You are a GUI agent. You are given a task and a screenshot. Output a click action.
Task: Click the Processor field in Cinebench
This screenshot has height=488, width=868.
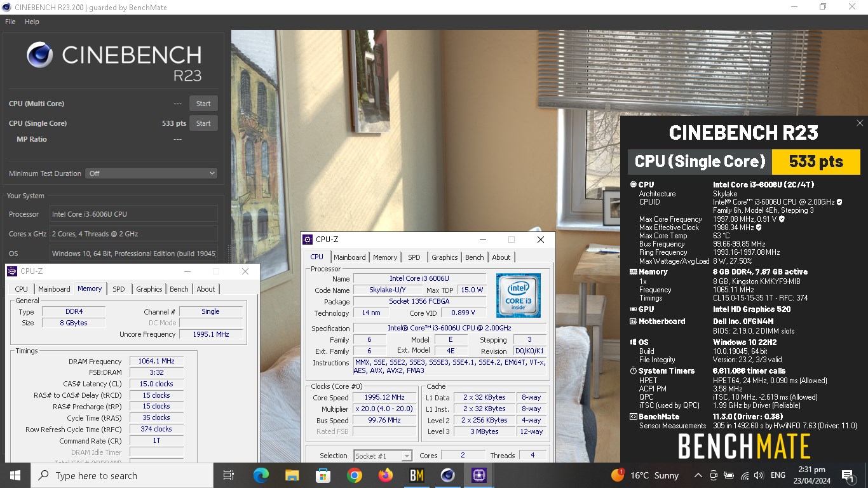(x=133, y=214)
